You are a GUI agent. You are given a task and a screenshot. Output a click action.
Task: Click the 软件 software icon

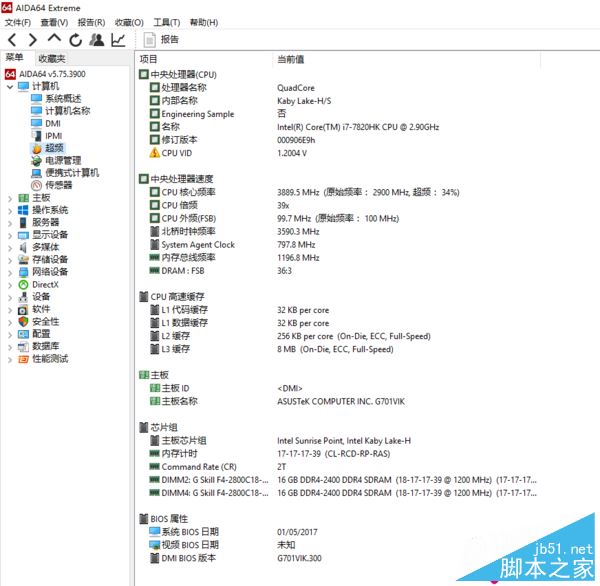pyautogui.click(x=23, y=309)
